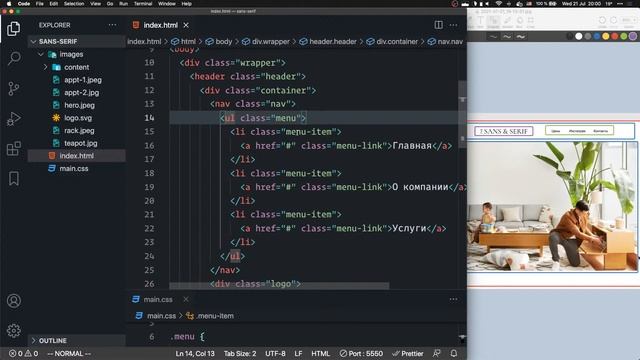Screen dimensions: 640x360
Task: Open the Help menu
Action: point(187,4)
